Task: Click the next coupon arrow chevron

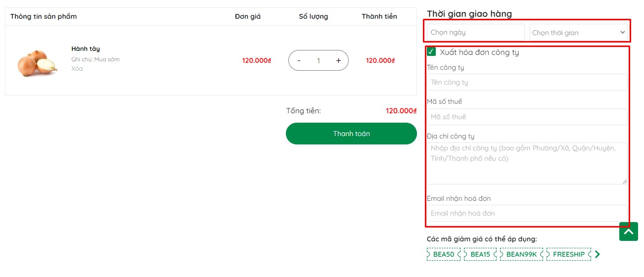Action: 598,254
